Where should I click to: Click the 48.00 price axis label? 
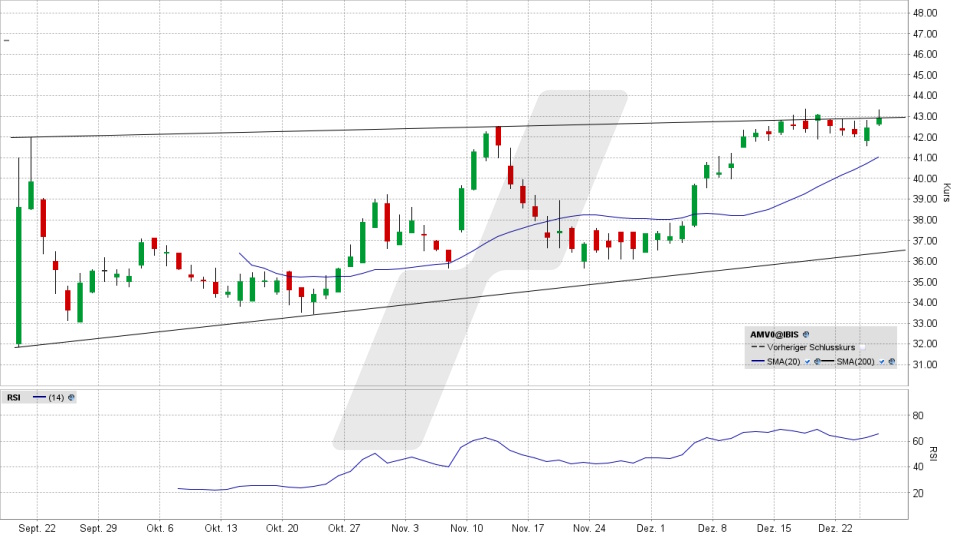click(x=924, y=13)
